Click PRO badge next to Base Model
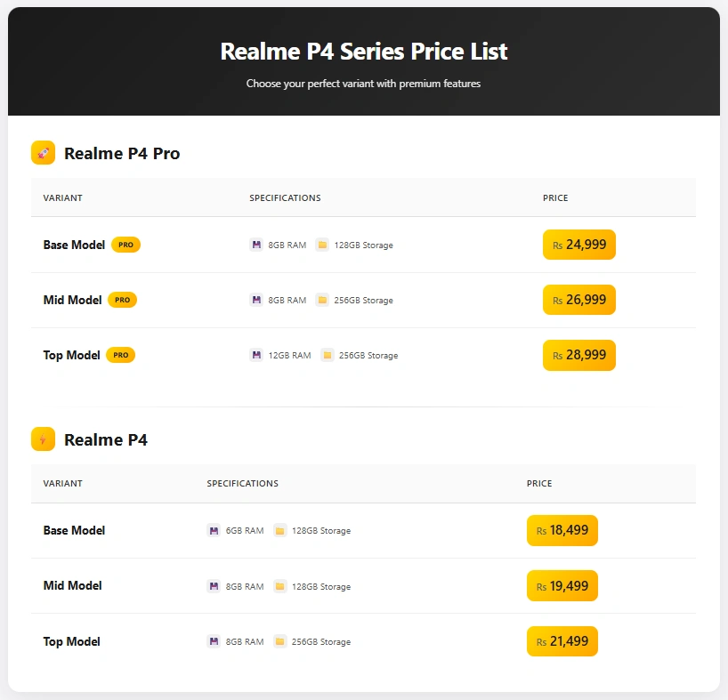 (x=125, y=245)
